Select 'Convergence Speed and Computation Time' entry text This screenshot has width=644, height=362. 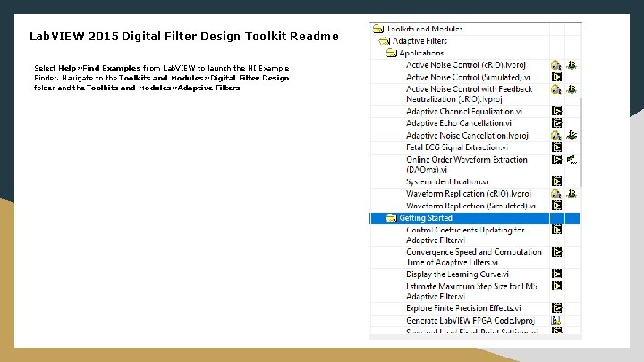(474, 257)
